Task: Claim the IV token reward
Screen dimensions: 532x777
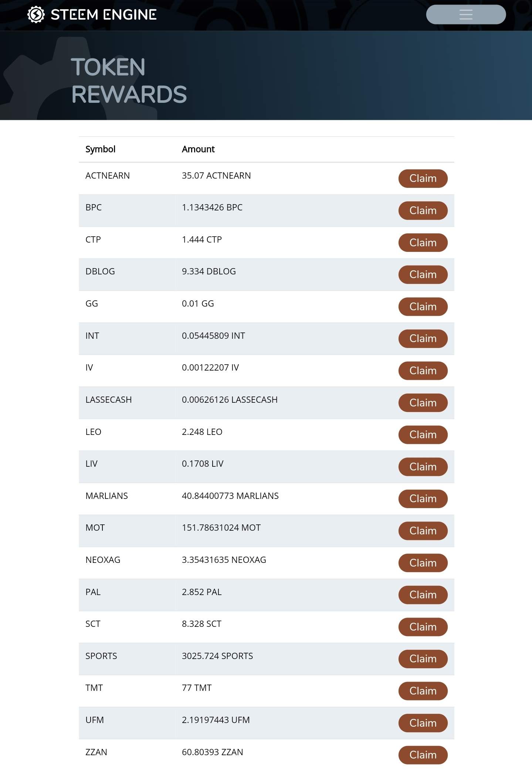Action: [x=423, y=371]
